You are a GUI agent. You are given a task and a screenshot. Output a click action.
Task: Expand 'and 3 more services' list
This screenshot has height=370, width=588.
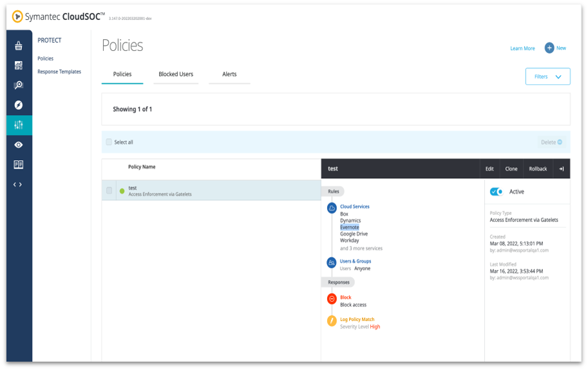click(361, 248)
